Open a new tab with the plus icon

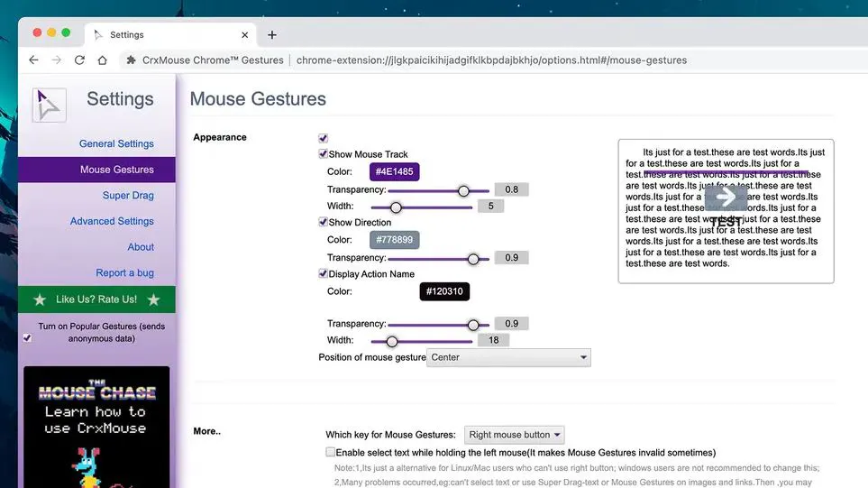point(272,35)
